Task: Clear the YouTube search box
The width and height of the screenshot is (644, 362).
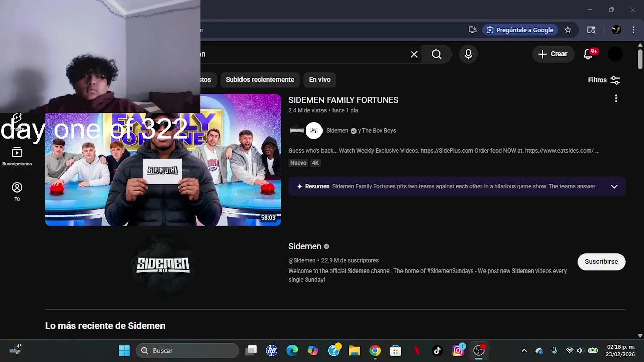Action: pyautogui.click(x=414, y=54)
